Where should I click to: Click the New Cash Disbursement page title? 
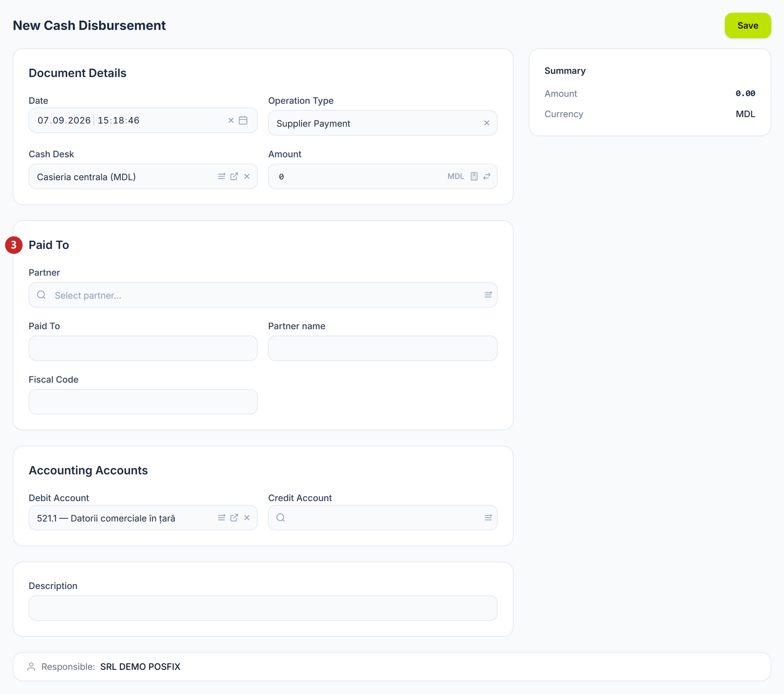pyautogui.click(x=89, y=26)
